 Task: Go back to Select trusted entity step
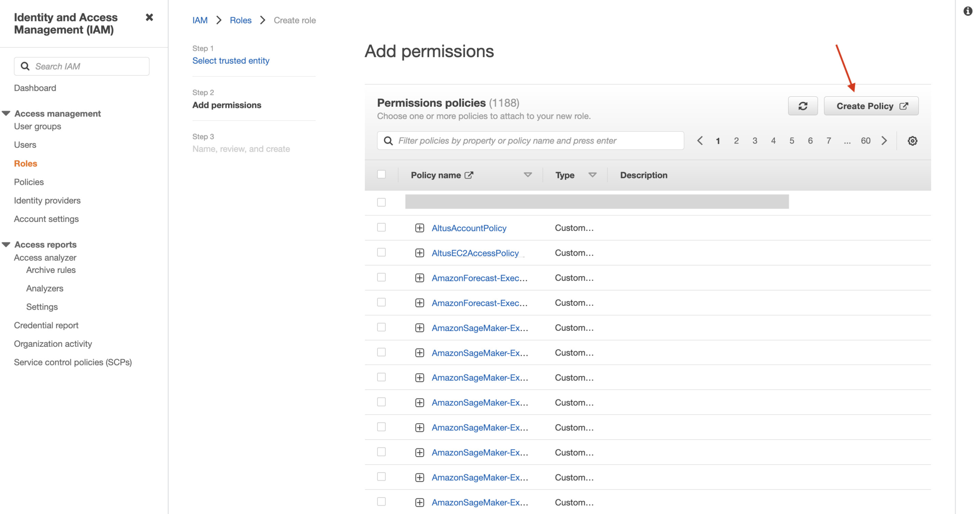230,60
